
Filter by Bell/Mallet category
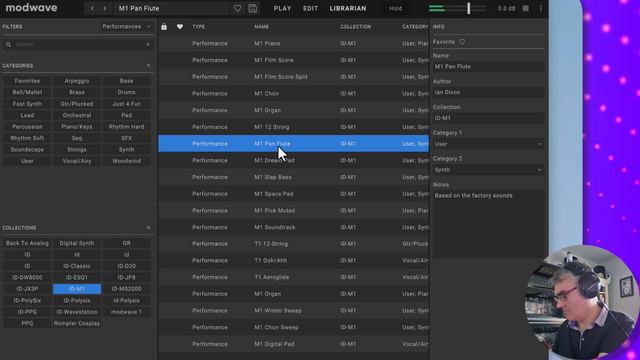[x=27, y=92]
